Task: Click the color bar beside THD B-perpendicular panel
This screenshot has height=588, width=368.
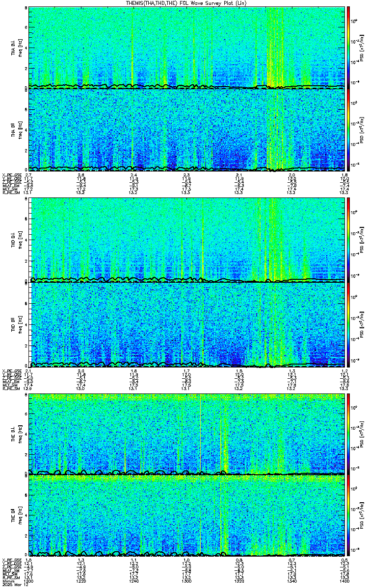Action: tap(348, 241)
